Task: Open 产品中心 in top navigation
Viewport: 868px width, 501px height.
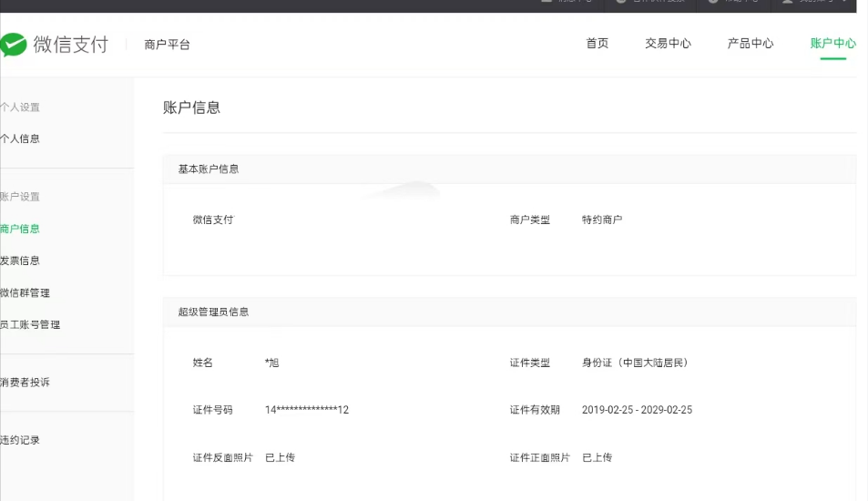Action: point(751,44)
